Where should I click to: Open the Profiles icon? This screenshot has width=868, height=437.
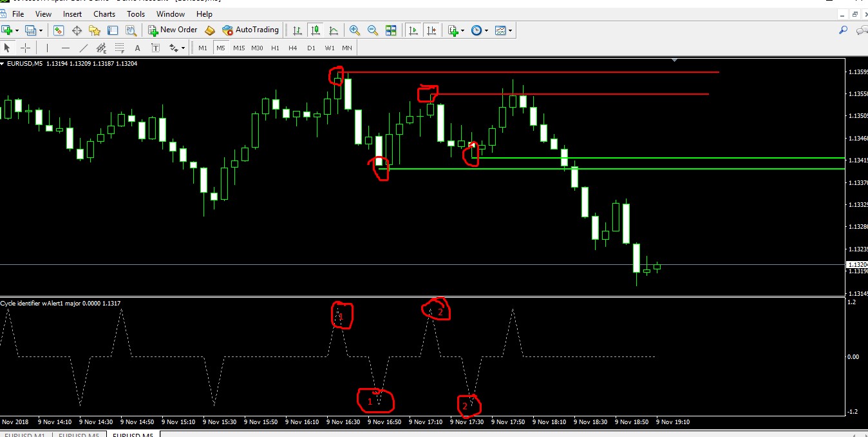pos(30,30)
